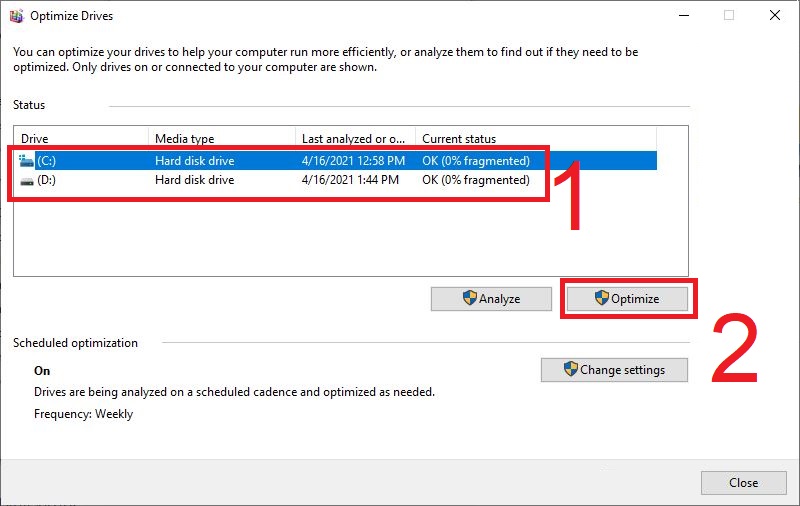The image size is (800, 506).
Task: Click the shield icon on the Optimize button
Action: 601,298
